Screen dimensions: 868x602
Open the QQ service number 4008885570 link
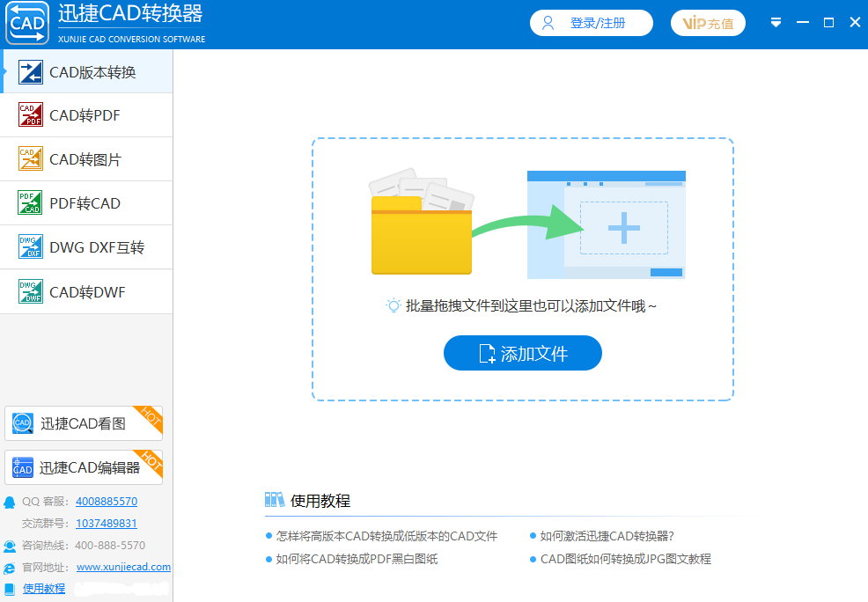(107, 502)
